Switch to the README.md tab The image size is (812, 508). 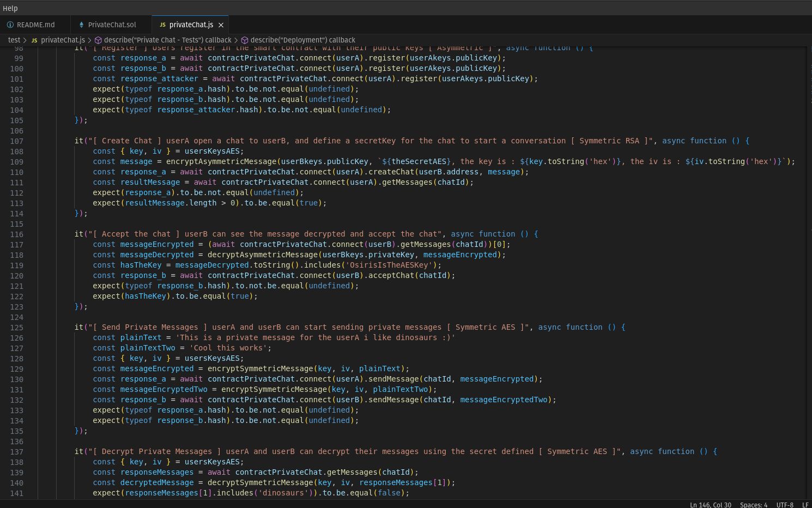click(35, 25)
